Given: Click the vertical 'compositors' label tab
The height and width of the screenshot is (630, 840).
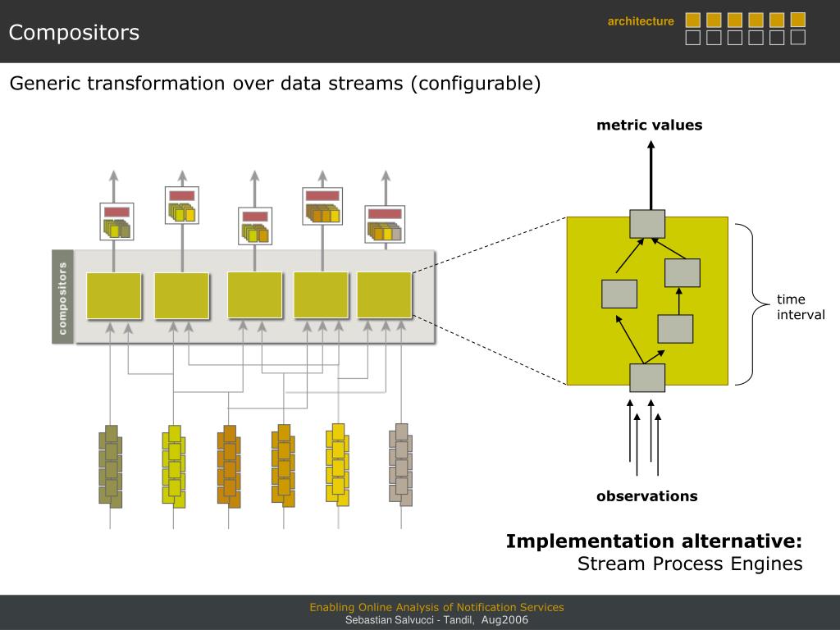Looking at the screenshot, I should click(62, 297).
